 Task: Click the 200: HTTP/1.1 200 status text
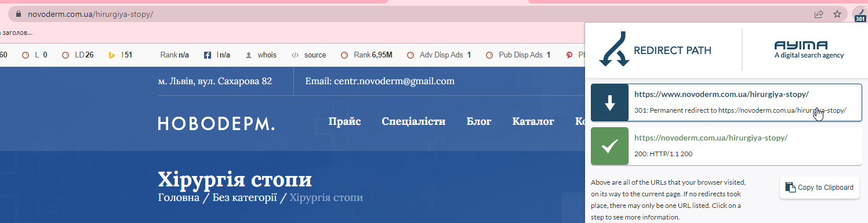tap(663, 154)
